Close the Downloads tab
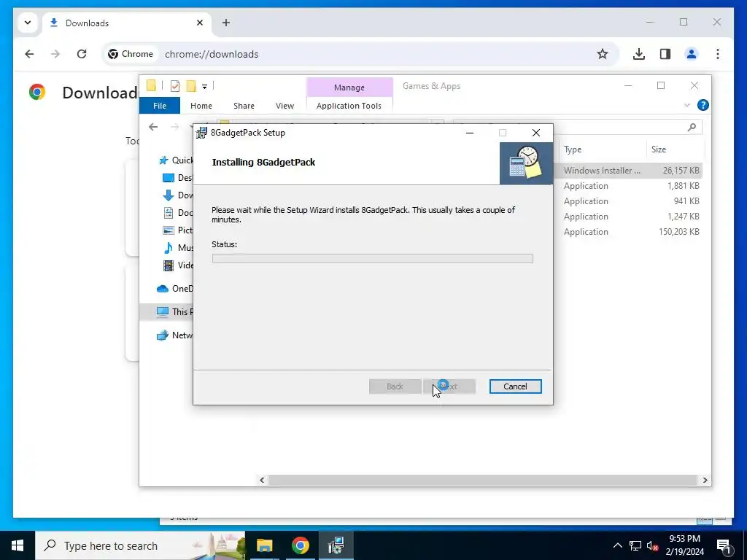Screen dimensions: 747x560 200,23
